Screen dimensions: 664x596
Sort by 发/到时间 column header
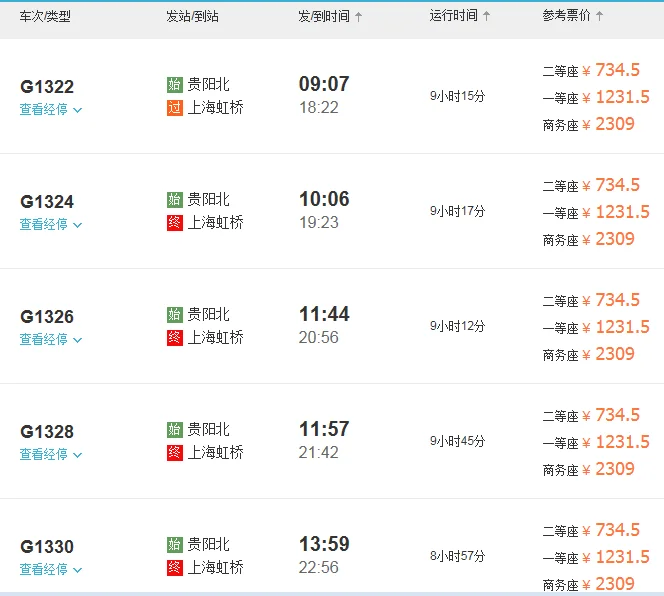330,17
